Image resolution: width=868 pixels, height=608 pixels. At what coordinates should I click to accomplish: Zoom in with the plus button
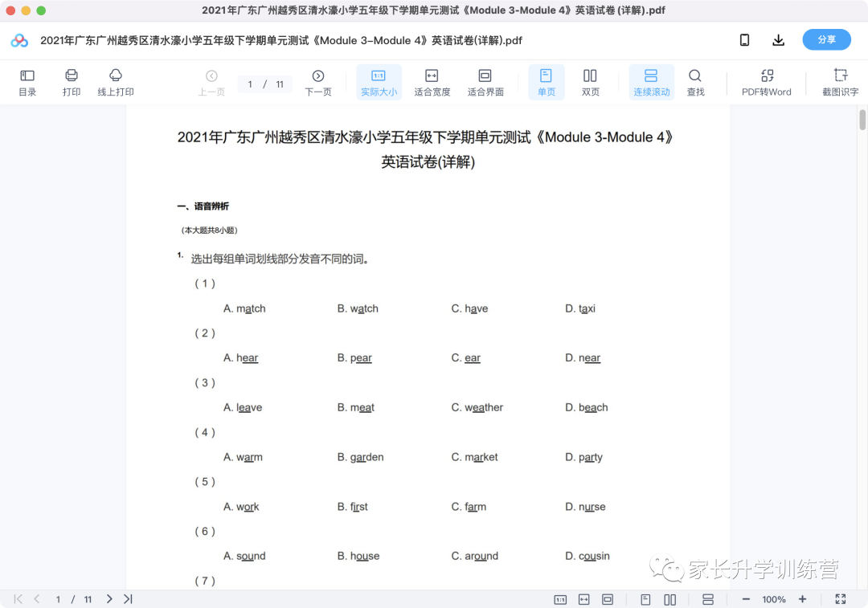tap(802, 599)
